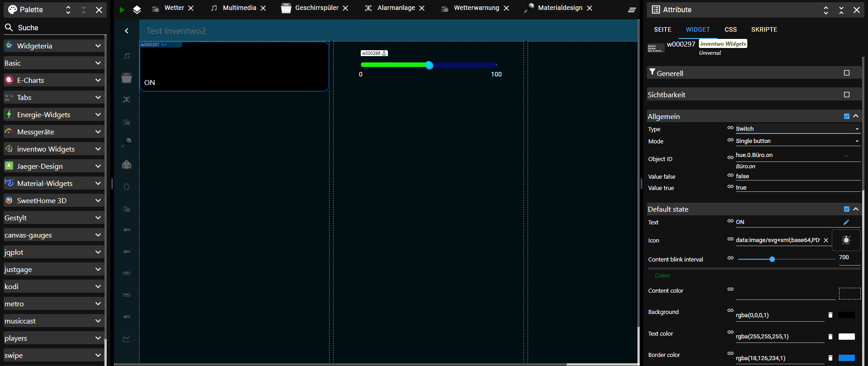The width and height of the screenshot is (868, 366).
Task: Expand the Jaeger-Design palette group
Action: 54,166
